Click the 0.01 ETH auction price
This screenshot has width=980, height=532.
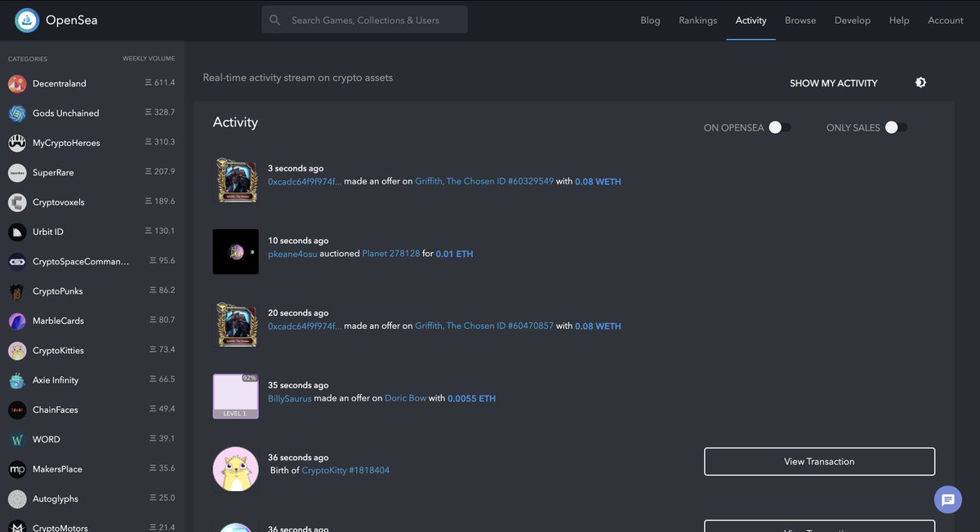pos(455,254)
